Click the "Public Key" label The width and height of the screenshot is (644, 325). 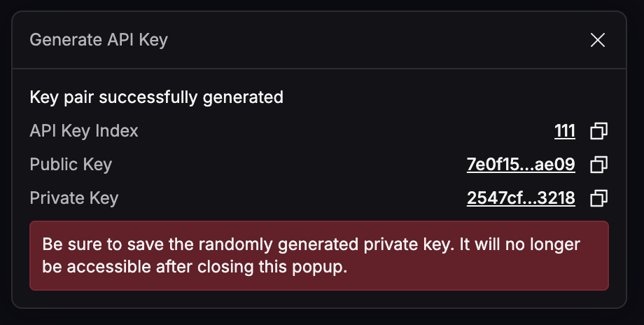coord(71,165)
